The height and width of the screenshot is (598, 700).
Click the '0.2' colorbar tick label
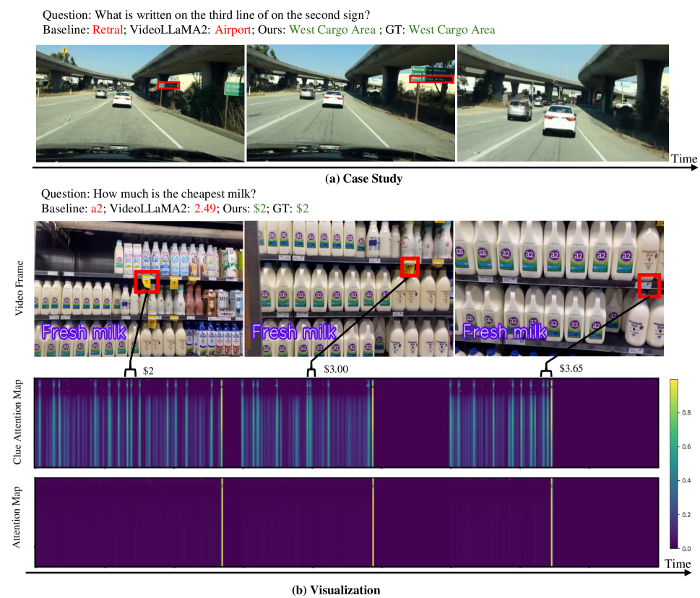coord(686,514)
